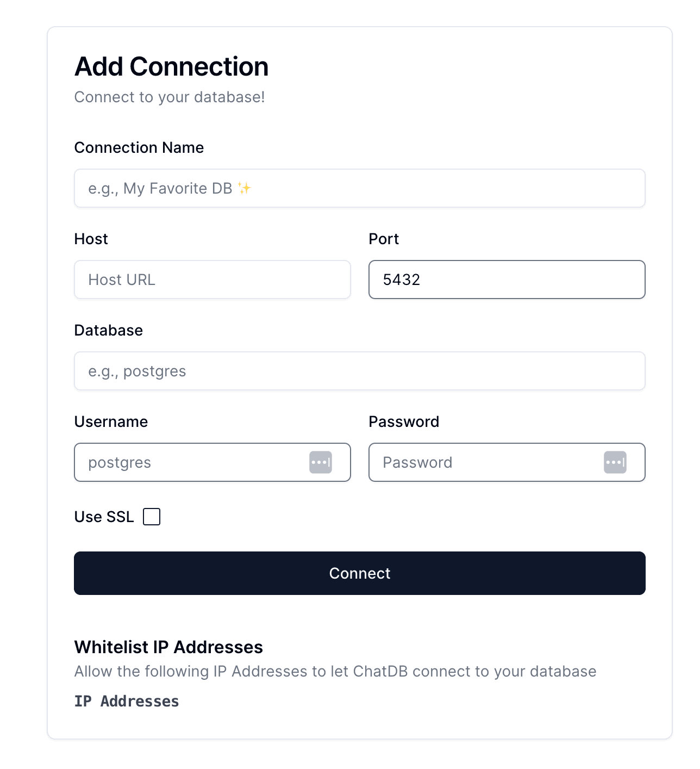This screenshot has width=700, height=769.
Task: Click the Port field showing 5432
Action: click(507, 280)
